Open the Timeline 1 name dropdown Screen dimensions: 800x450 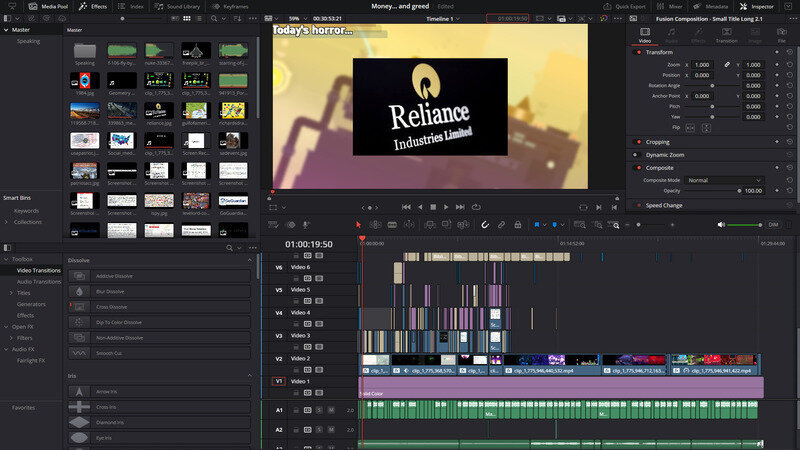[443, 19]
